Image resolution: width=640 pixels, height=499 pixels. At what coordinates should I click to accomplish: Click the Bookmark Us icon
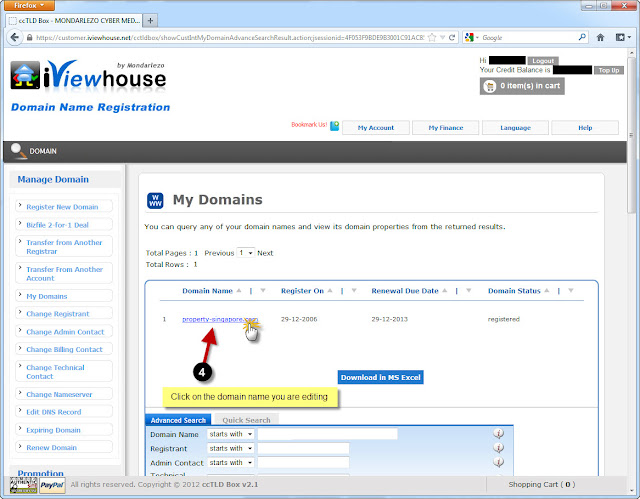pos(335,126)
